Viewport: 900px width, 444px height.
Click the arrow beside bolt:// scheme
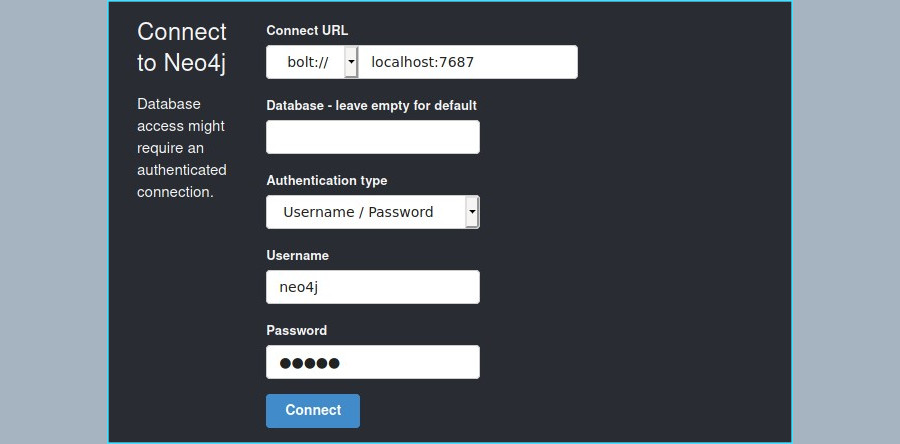click(x=351, y=62)
